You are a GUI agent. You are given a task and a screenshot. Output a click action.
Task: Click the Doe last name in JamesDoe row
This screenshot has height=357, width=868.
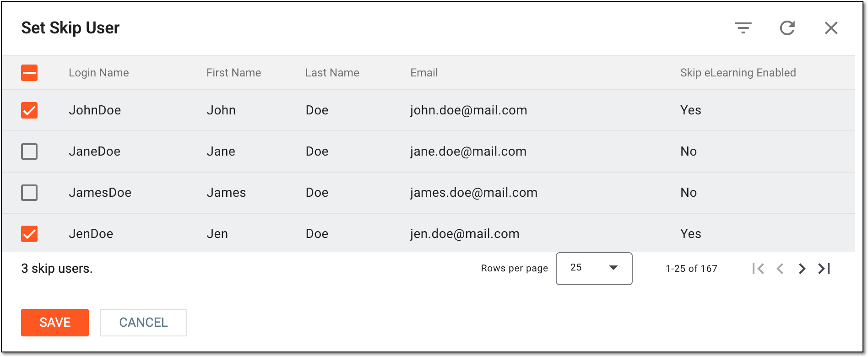click(x=317, y=193)
